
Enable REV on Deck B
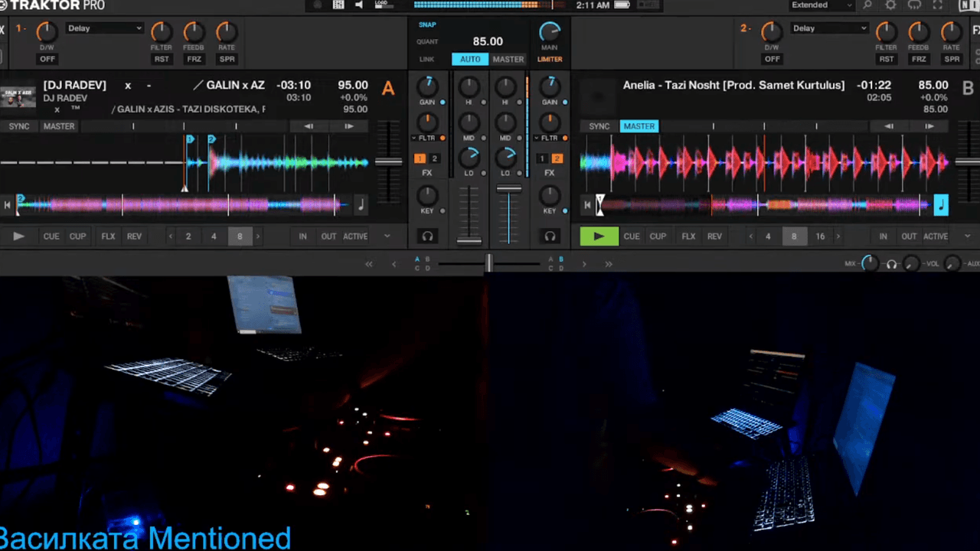[x=714, y=236]
